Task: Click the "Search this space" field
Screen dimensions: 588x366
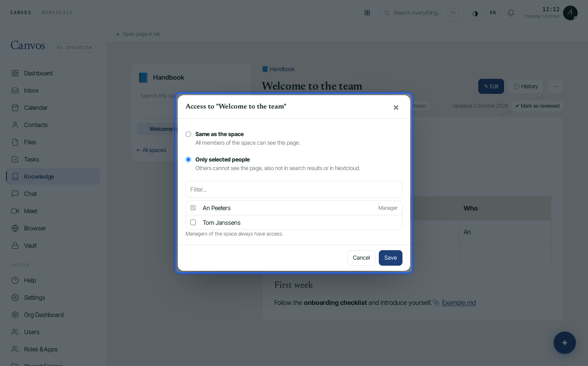Action: (x=191, y=96)
